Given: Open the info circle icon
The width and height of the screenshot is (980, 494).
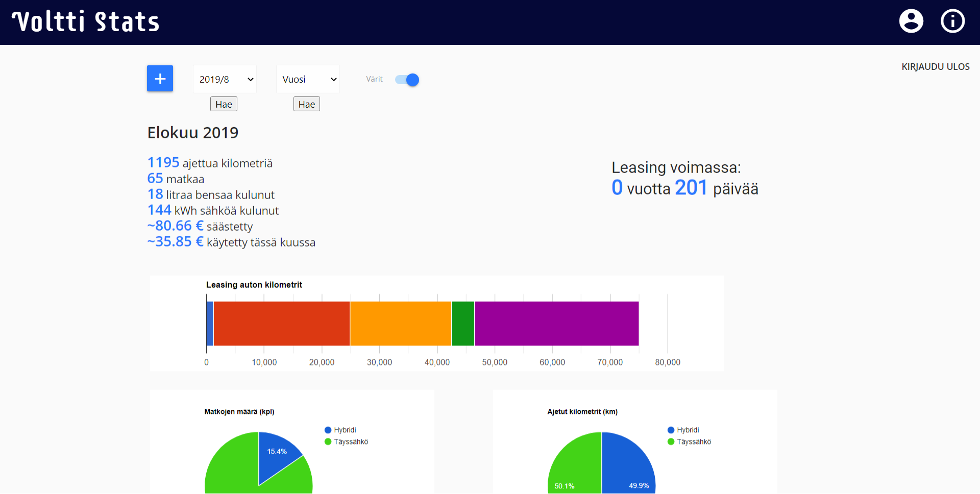Looking at the screenshot, I should (952, 21).
